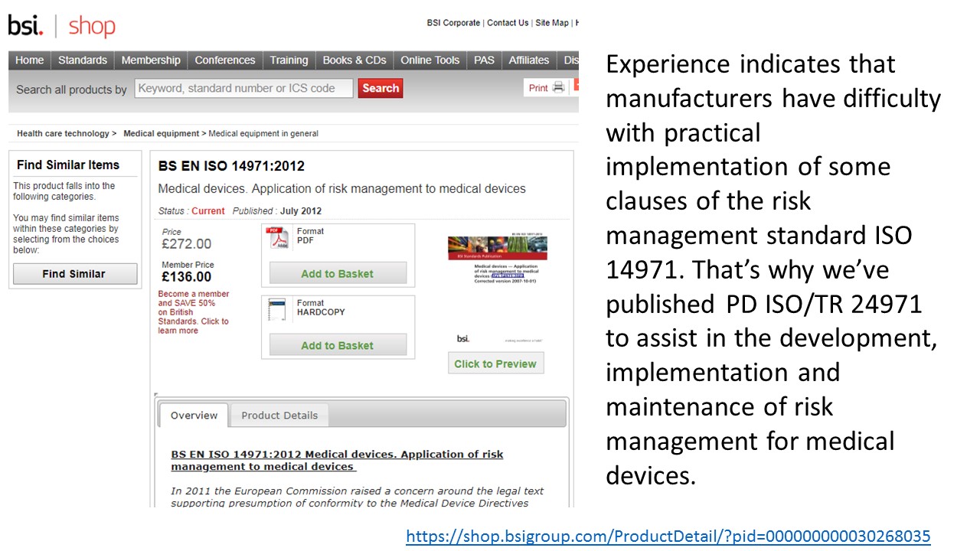Open the Home menu item
The width and height of the screenshot is (980, 551).
pos(30,60)
